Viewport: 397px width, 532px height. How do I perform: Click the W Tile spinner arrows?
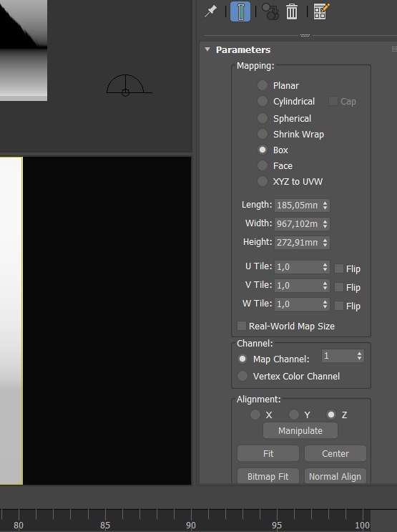pyautogui.click(x=325, y=304)
